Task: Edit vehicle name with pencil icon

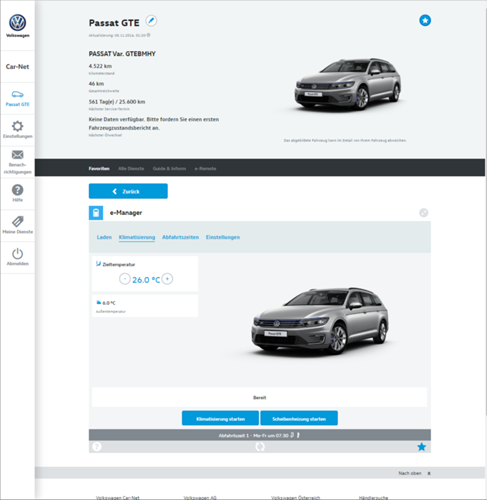Action: click(x=151, y=21)
